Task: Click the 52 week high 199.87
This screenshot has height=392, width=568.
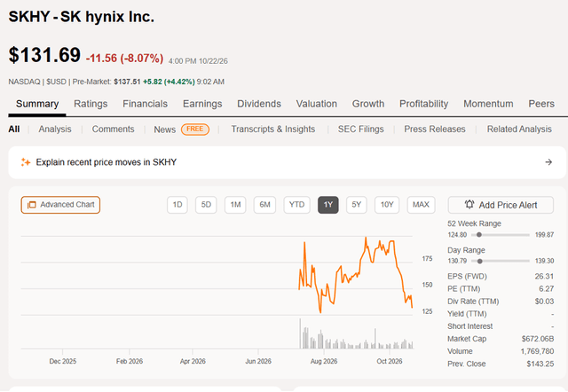Action: 544,235
